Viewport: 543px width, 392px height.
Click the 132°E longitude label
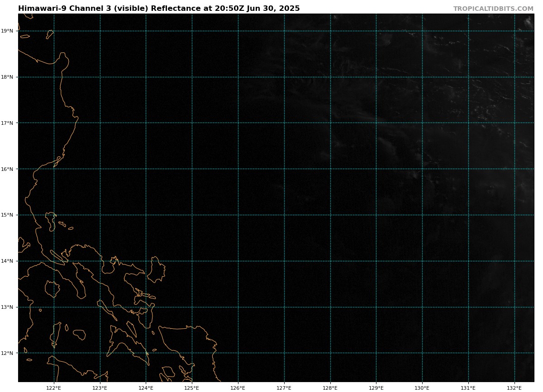click(514, 388)
